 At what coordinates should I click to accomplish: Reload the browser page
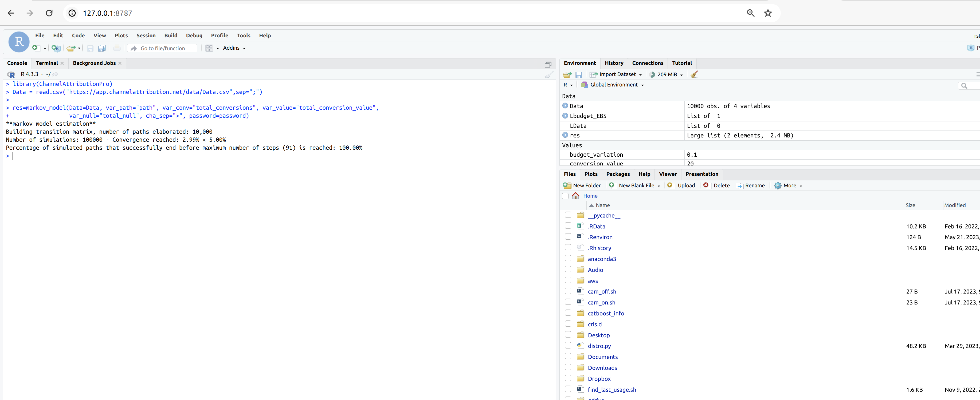coord(49,13)
